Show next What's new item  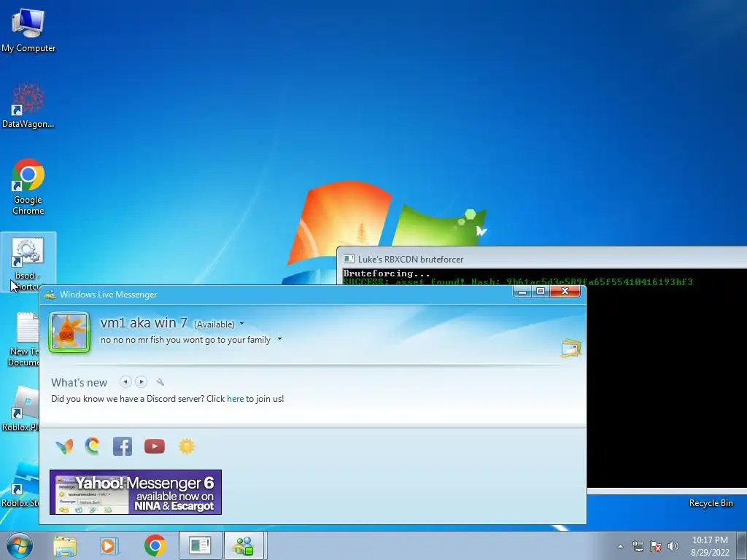pos(141,381)
